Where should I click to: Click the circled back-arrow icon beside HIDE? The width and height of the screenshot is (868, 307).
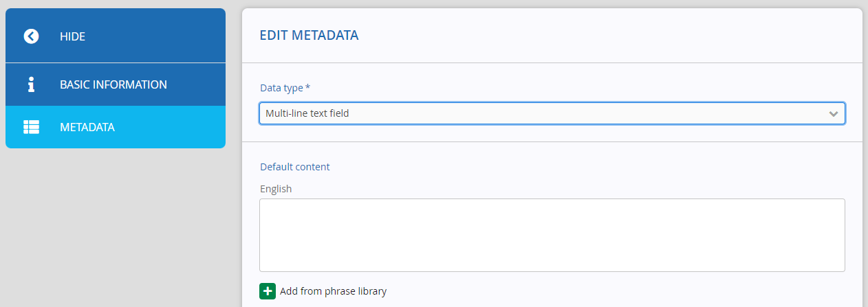[31, 36]
